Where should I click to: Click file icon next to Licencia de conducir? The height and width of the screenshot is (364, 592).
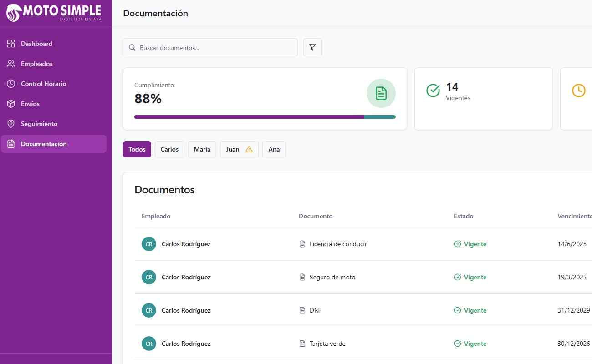click(x=302, y=244)
